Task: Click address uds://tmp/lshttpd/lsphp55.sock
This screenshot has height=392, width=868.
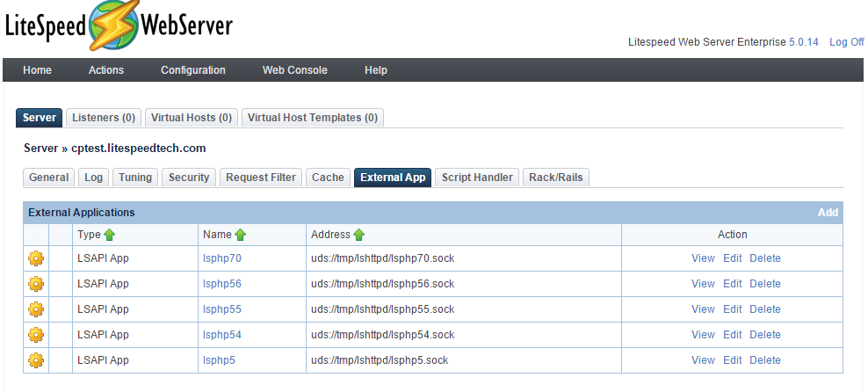Action: click(x=382, y=309)
